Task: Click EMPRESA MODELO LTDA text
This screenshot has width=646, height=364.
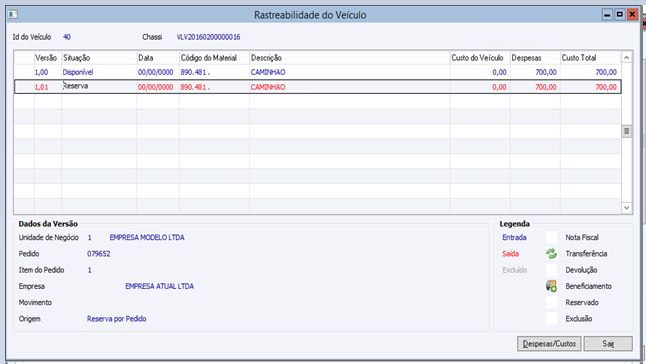Action: pos(147,237)
